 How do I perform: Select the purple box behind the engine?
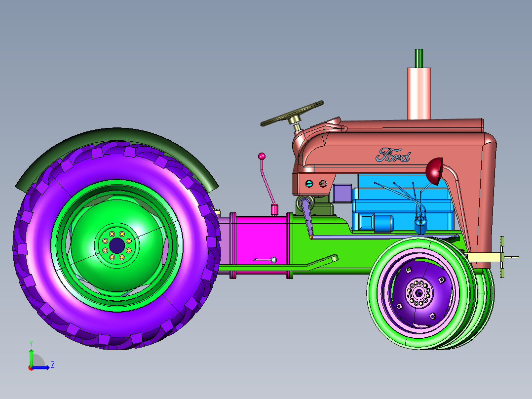(x=342, y=193)
